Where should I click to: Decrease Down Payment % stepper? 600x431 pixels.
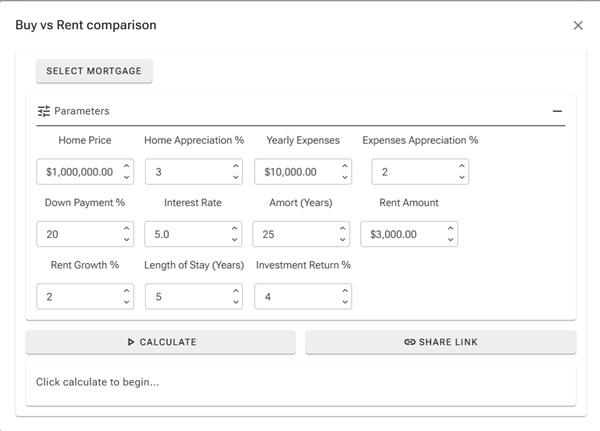click(126, 240)
